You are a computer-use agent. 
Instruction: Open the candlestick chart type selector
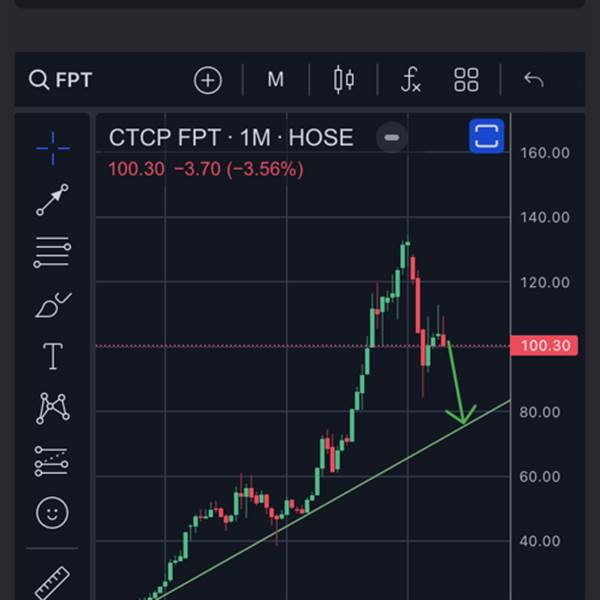pyautogui.click(x=344, y=80)
